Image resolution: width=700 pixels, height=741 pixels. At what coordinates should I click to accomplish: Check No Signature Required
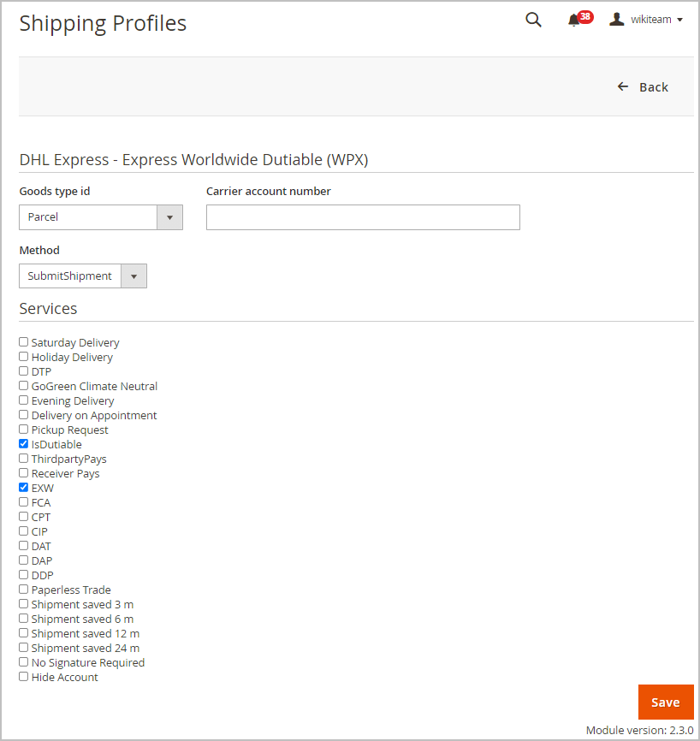(23, 661)
